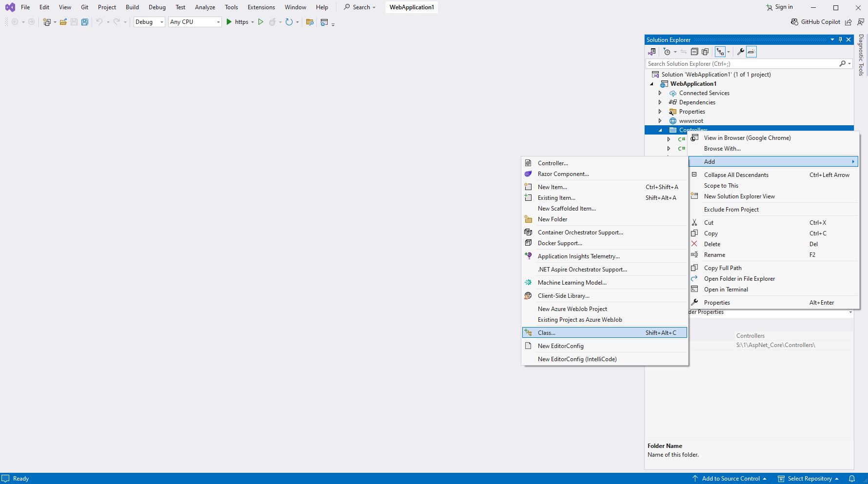Click Sign in link
The width and height of the screenshot is (868, 484).
tap(783, 7)
